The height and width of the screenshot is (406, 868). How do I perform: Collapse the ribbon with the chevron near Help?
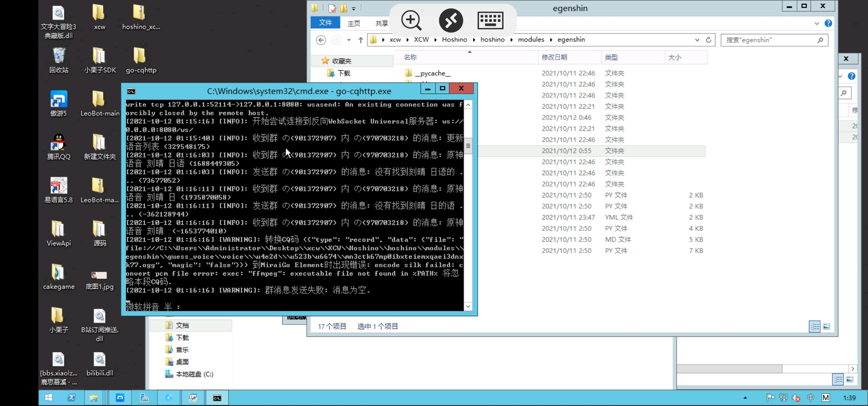pyautogui.click(x=816, y=23)
